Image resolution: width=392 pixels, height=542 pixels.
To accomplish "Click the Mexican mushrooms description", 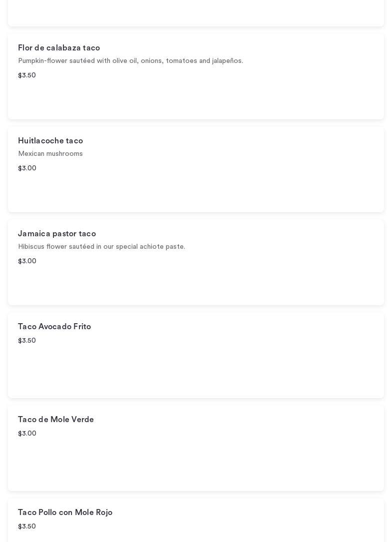I will click(50, 154).
